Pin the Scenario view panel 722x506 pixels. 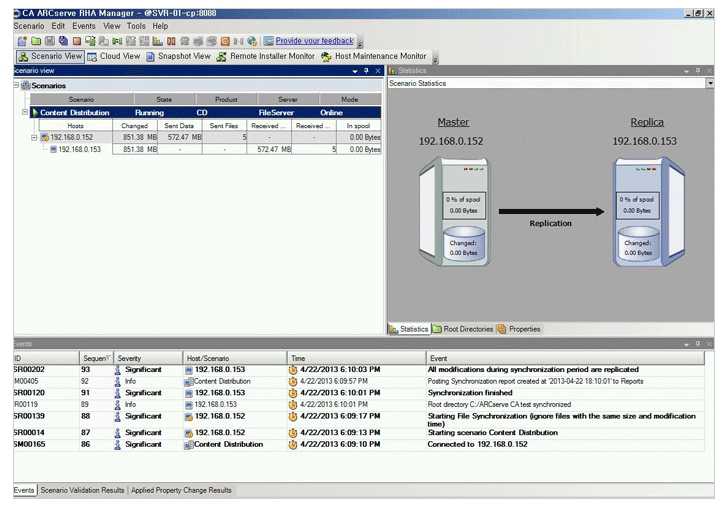pyautogui.click(x=367, y=71)
